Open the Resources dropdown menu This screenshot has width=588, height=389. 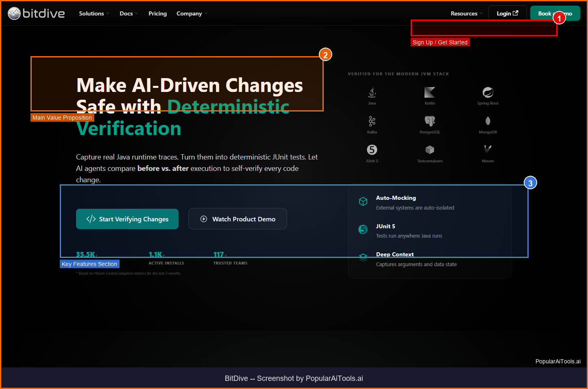466,13
